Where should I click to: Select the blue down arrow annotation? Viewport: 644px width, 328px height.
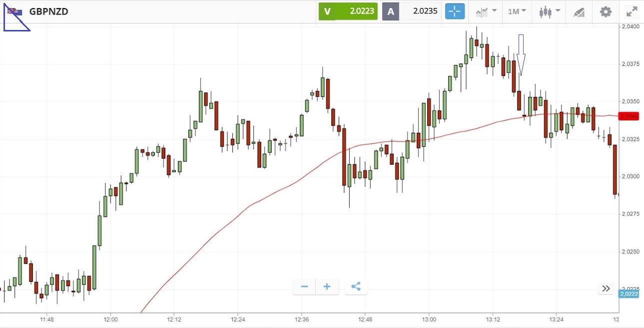pyautogui.click(x=521, y=54)
